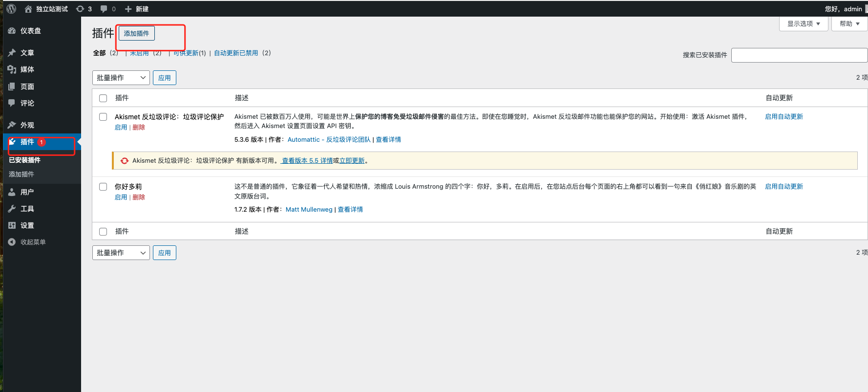The height and width of the screenshot is (392, 868).
Task: Expand the 显示选项 screen options
Action: click(x=804, y=23)
